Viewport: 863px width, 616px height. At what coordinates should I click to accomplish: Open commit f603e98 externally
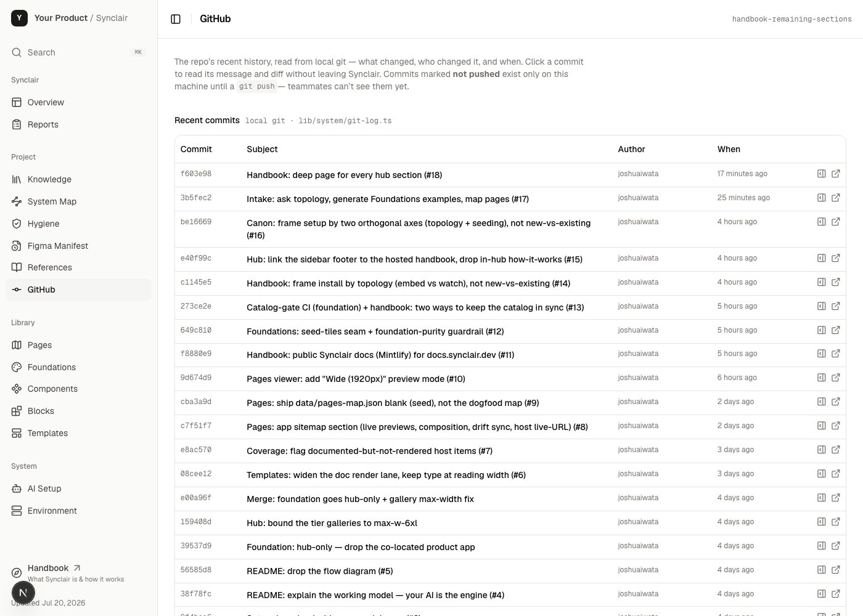pos(836,174)
